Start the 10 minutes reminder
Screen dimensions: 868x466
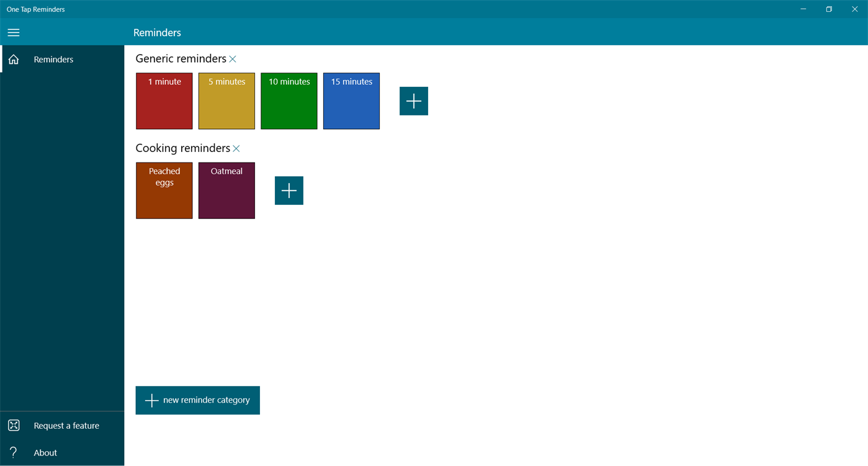[289, 101]
